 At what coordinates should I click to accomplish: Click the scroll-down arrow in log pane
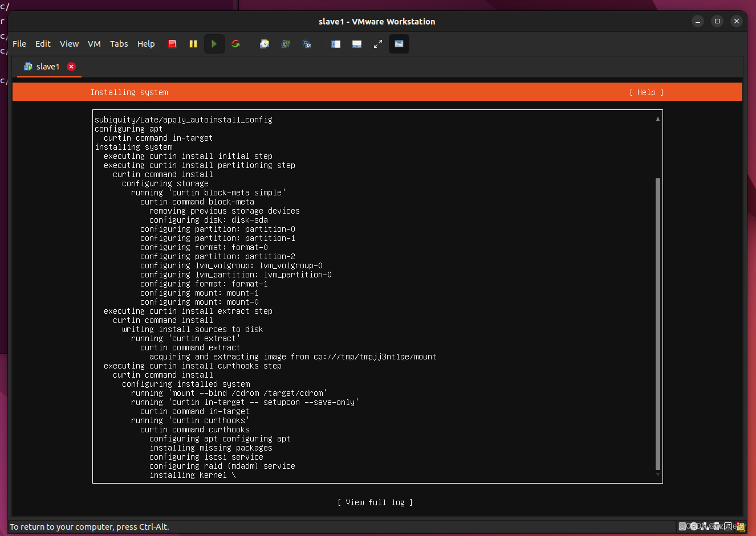pyautogui.click(x=657, y=474)
